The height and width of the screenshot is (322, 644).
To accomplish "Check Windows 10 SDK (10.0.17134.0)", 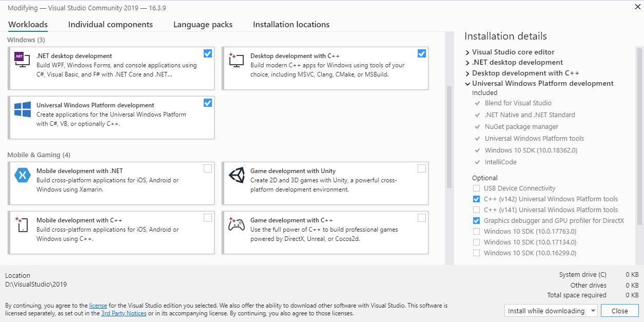I will tap(477, 242).
